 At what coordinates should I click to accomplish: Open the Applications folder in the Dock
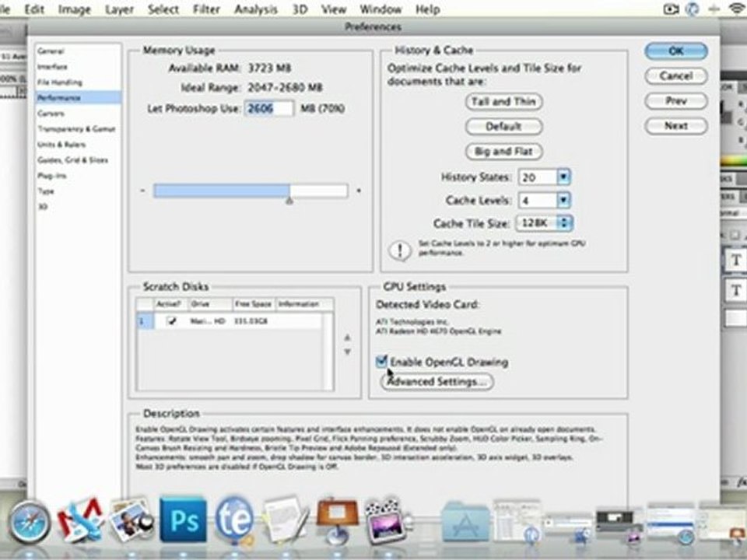[x=465, y=522]
